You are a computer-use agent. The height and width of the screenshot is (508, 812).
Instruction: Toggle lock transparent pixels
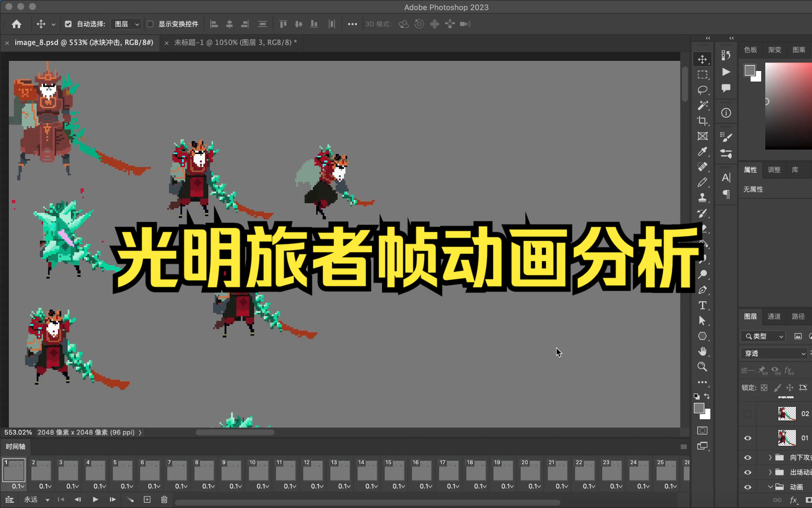click(x=764, y=387)
